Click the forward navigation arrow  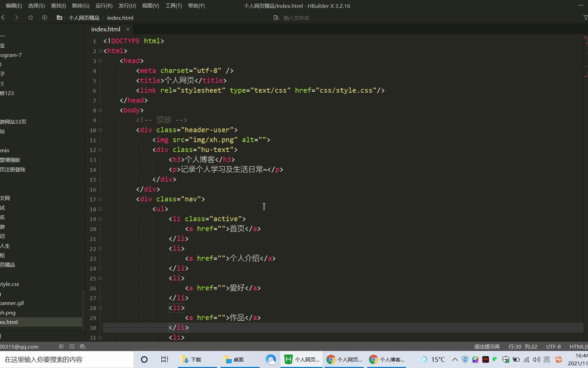tap(16, 17)
